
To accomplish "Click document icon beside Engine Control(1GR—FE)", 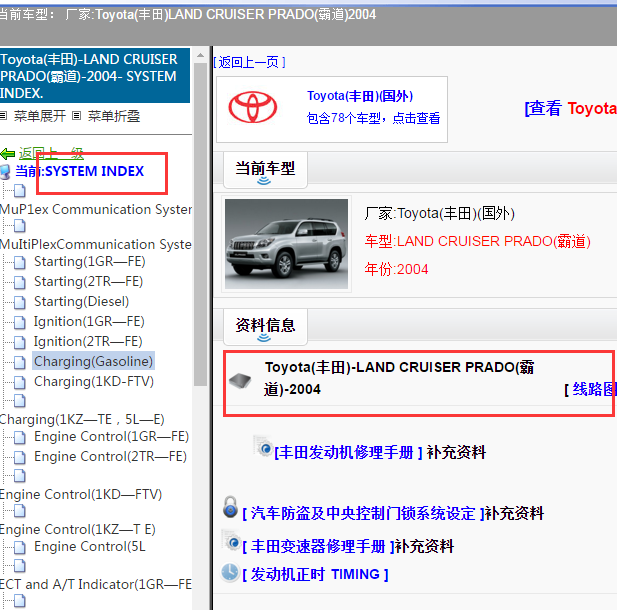I will tap(20, 437).
